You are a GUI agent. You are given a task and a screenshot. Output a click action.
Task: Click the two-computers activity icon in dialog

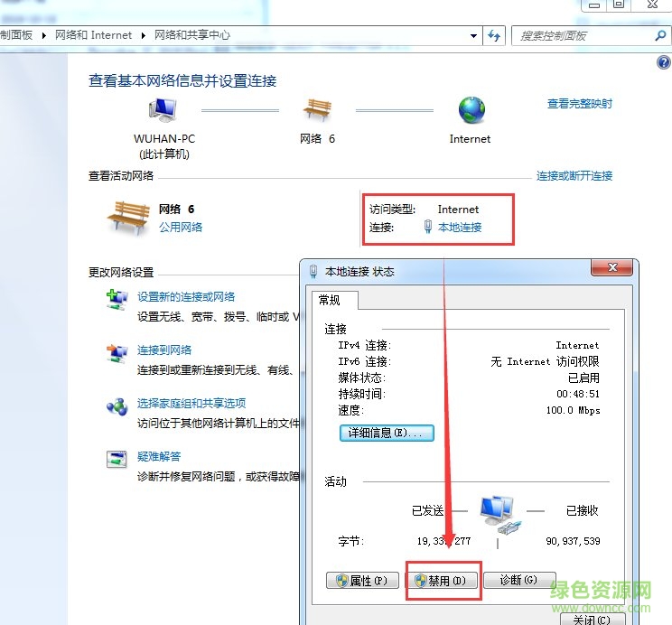click(x=500, y=515)
